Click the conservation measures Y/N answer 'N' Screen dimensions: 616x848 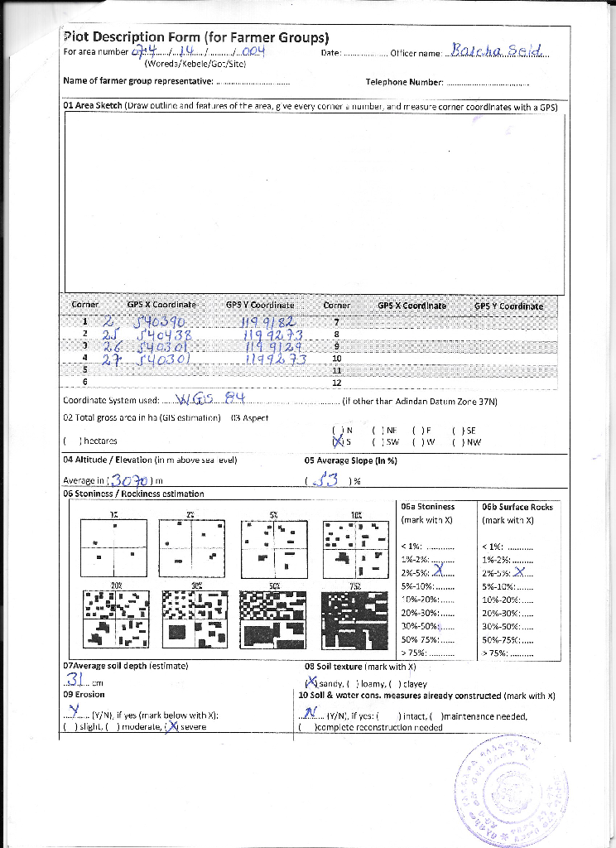[310, 713]
